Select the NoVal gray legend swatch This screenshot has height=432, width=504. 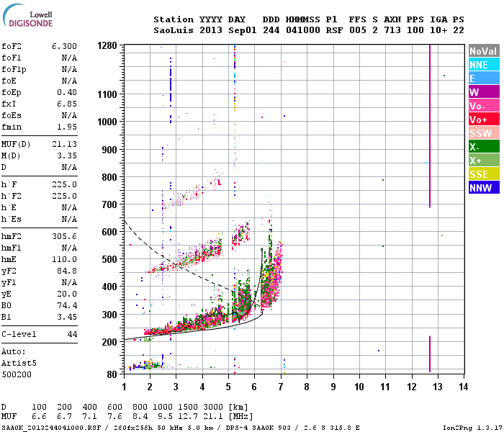pyautogui.click(x=484, y=51)
